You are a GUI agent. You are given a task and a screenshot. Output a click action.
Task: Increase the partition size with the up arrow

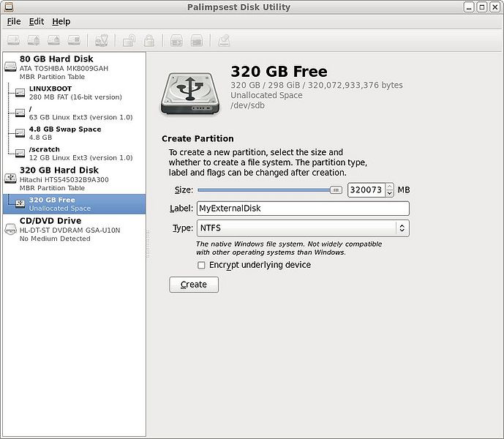click(x=390, y=187)
